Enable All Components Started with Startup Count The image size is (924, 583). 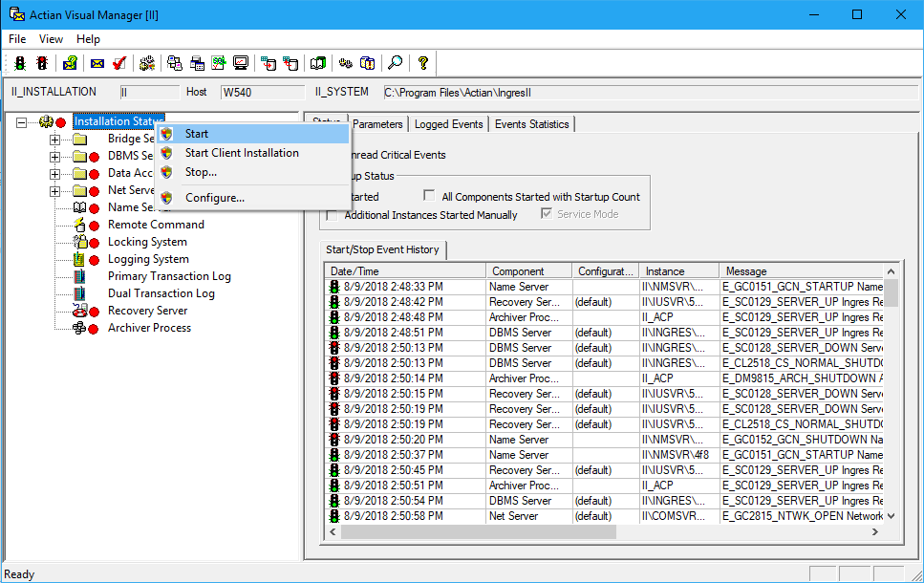(x=429, y=196)
